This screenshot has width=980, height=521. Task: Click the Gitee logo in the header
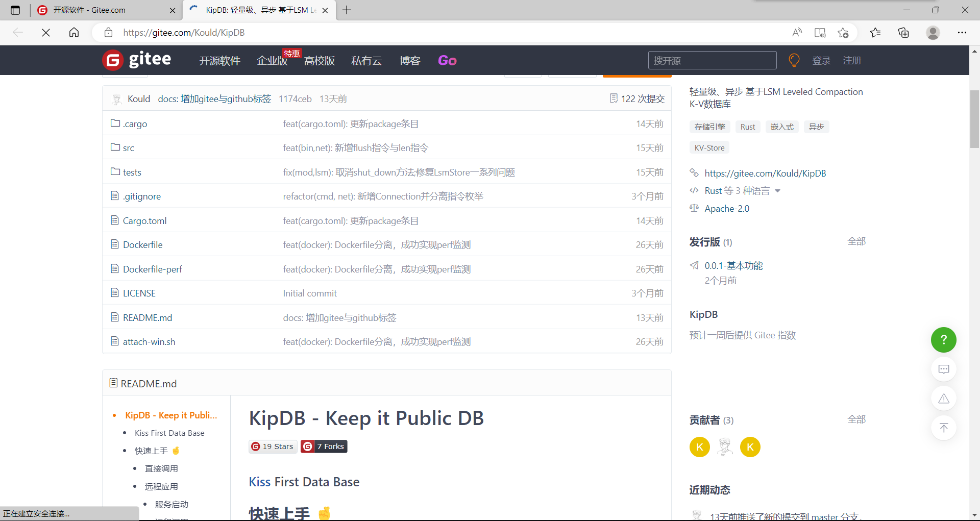[137, 60]
